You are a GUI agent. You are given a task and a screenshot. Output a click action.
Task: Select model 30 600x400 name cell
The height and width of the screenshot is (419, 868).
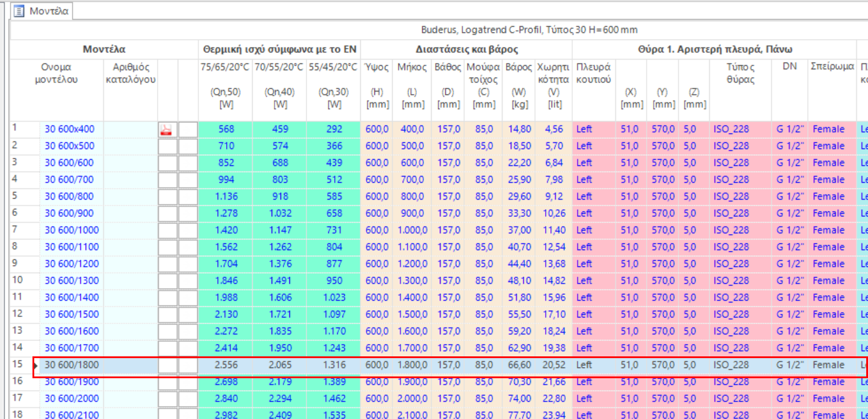[71, 129]
